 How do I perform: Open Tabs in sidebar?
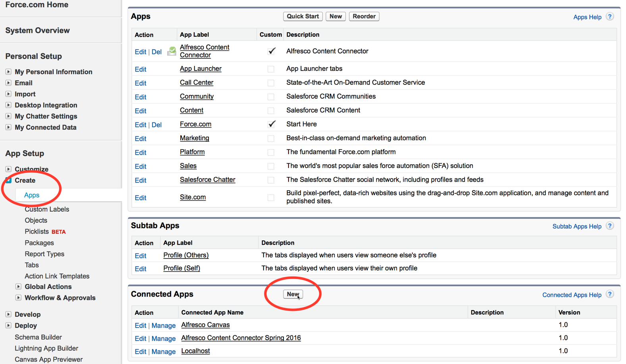tap(32, 265)
